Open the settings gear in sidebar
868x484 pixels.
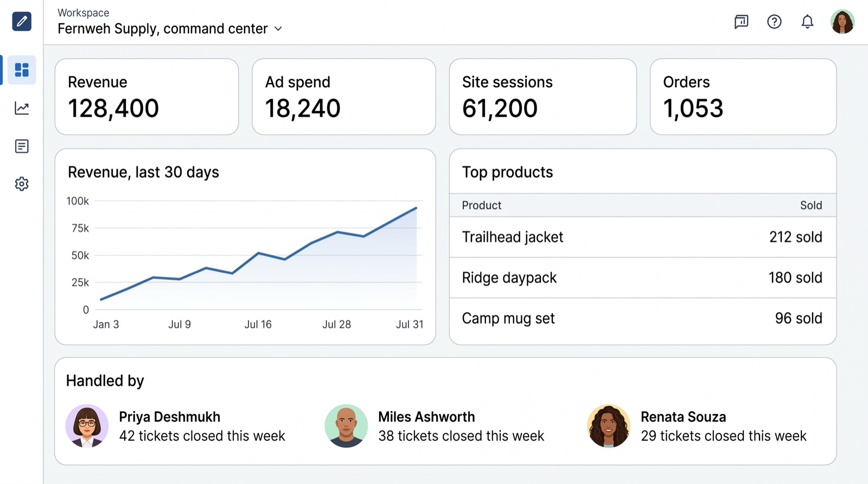pyautogui.click(x=22, y=184)
